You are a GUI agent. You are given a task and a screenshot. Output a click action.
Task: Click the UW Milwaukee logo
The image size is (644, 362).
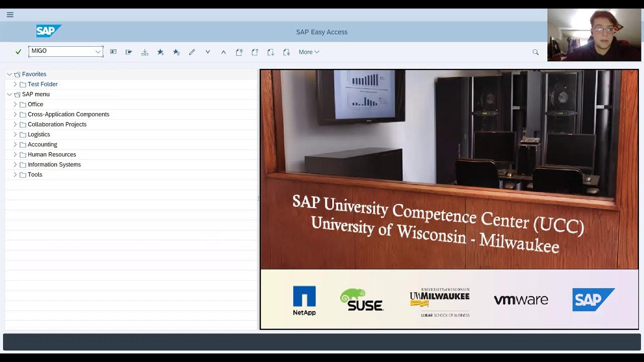pyautogui.click(x=440, y=302)
